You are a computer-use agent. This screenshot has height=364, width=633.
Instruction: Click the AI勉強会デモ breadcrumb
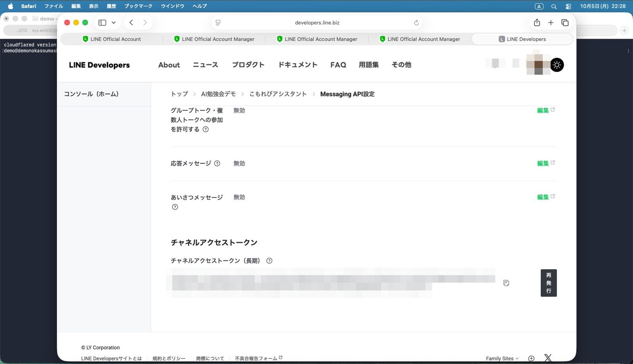218,94
